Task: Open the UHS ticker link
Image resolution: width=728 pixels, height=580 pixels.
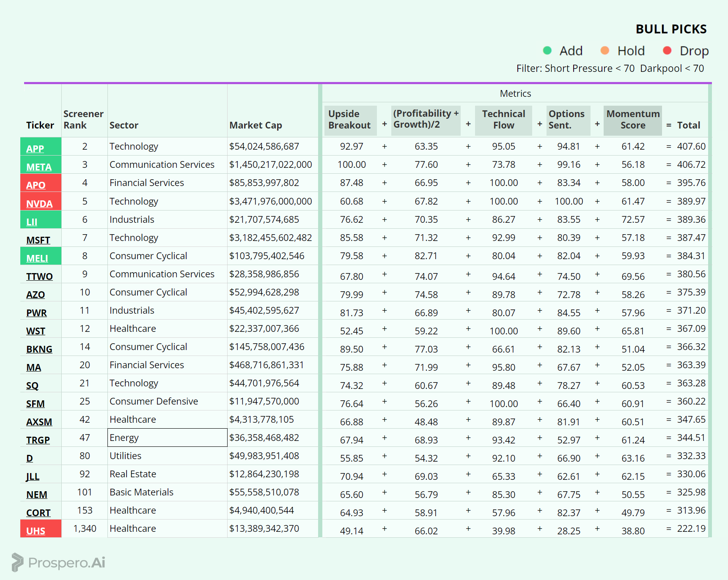Action: coord(36,531)
